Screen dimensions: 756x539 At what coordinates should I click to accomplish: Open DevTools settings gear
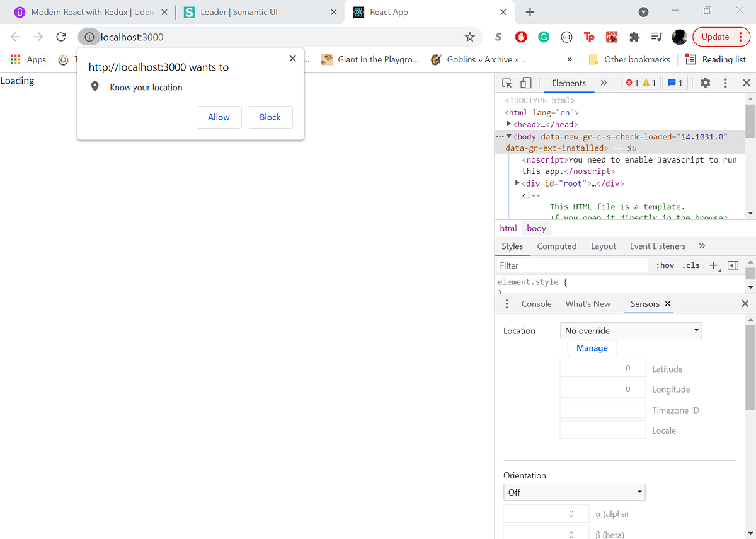(x=705, y=83)
